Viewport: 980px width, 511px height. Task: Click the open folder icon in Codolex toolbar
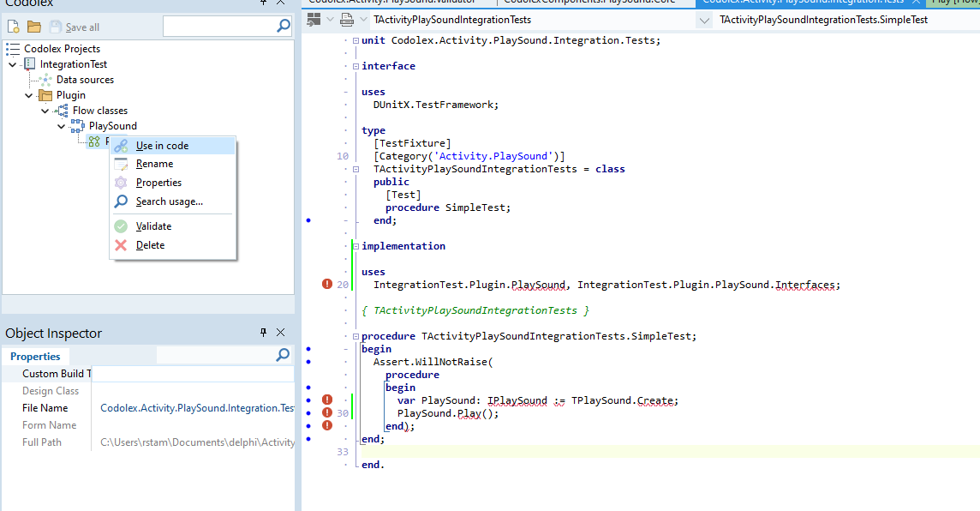(x=33, y=27)
